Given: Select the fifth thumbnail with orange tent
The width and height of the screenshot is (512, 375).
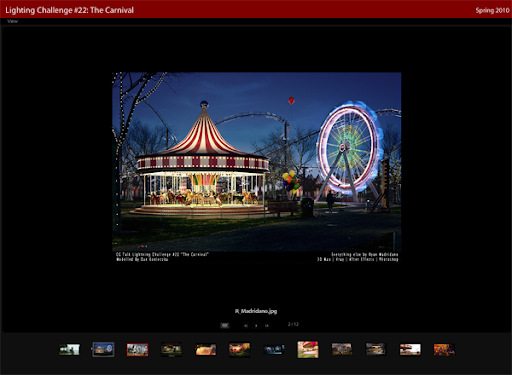Looking at the screenshot, I should click(206, 350).
